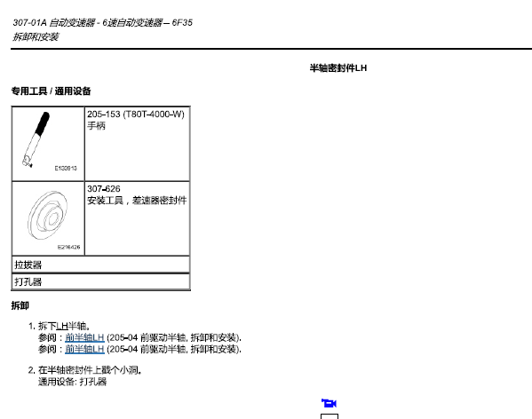532x419 pixels.
Task: Click 安装工具，差速器密封件 description
Action: [137, 201]
